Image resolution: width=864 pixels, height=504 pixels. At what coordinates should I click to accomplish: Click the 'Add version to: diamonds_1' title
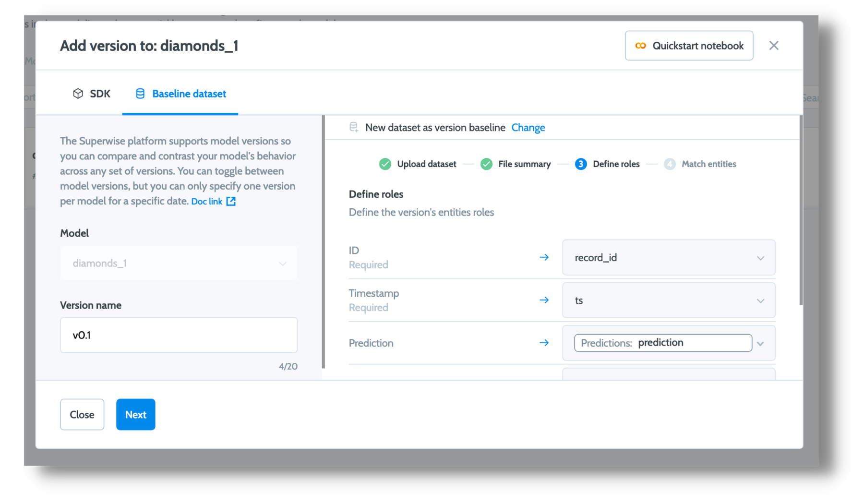[149, 46]
